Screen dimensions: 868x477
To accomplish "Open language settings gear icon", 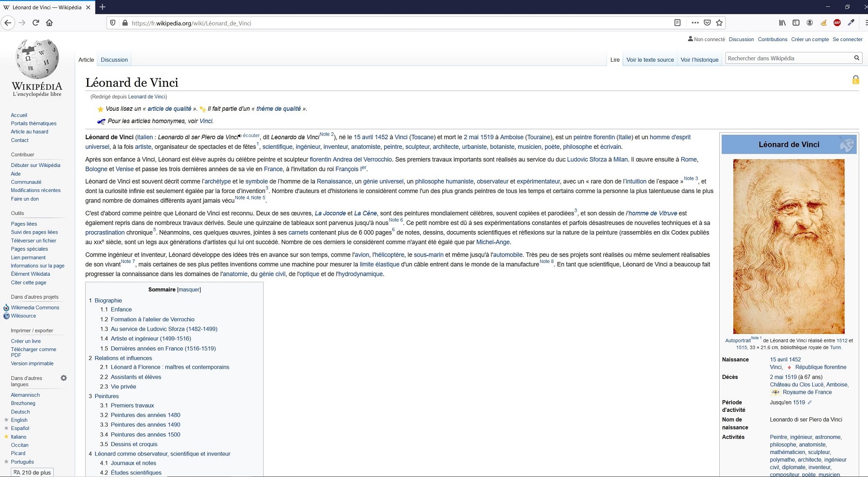I will click(x=64, y=378).
